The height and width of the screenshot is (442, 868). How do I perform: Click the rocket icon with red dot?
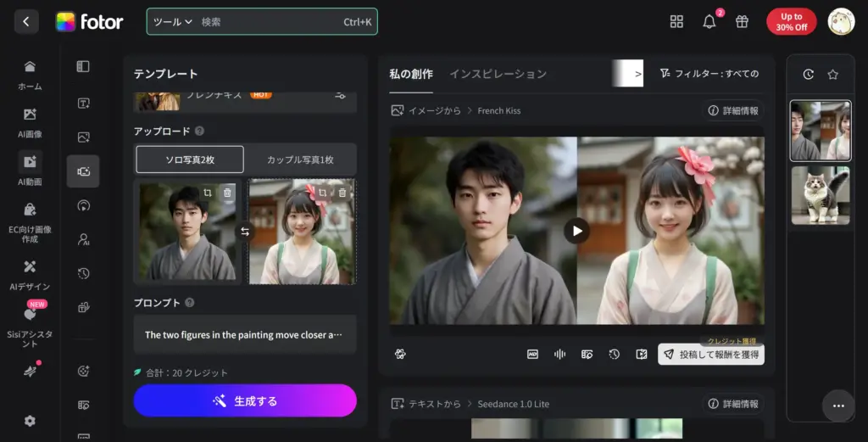pyautogui.click(x=30, y=371)
